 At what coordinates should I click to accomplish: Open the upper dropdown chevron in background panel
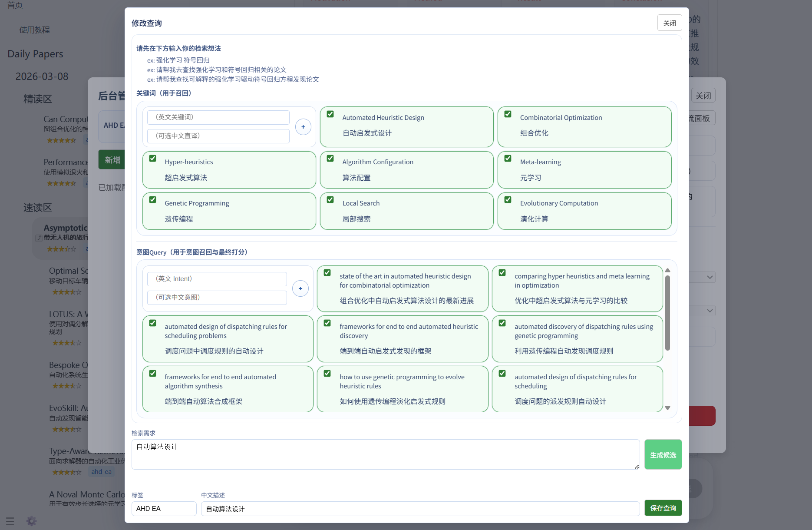(x=710, y=277)
